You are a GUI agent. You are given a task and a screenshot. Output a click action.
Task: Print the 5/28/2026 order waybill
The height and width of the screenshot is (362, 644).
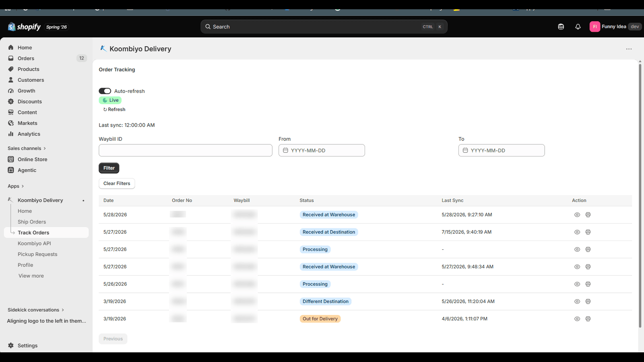click(588, 215)
